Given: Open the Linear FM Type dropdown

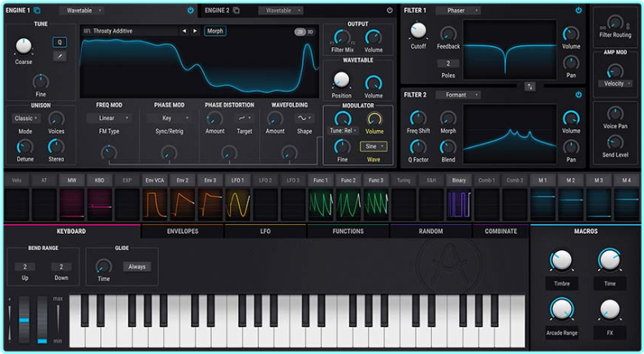Looking at the screenshot, I should pyautogui.click(x=109, y=118).
